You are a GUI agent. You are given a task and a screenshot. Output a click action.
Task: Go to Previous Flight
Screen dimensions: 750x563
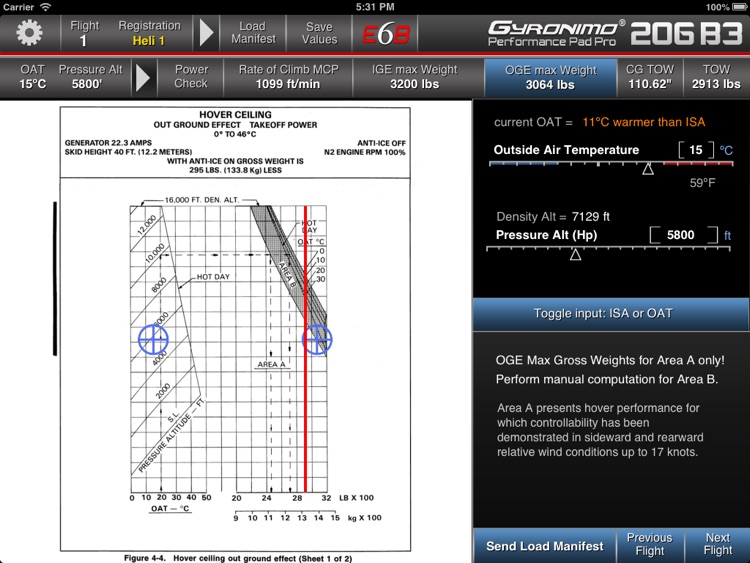(x=650, y=544)
